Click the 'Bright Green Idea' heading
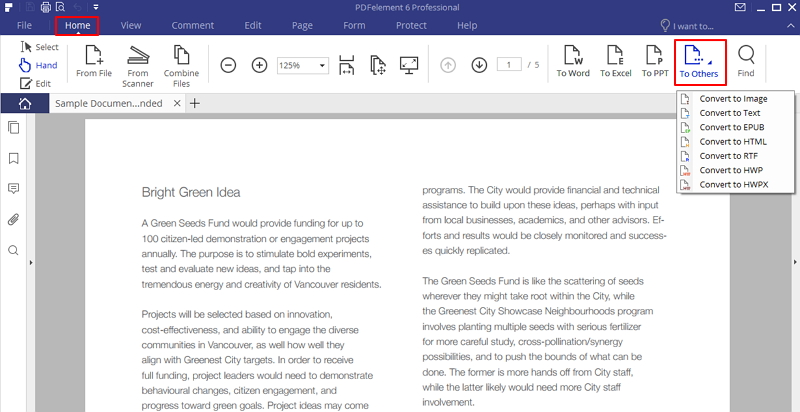The image size is (800, 412). click(x=191, y=192)
